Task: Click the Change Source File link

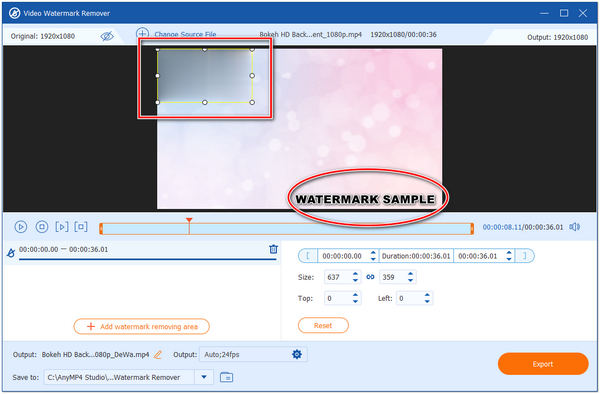Action: [x=185, y=34]
